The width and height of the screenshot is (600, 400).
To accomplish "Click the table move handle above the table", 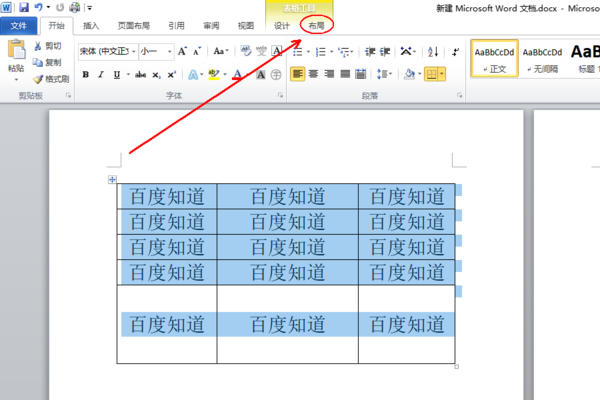I will [x=112, y=179].
